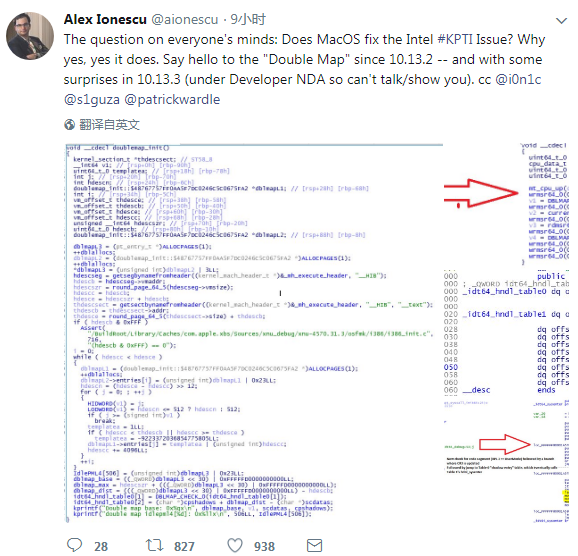
Task: Open the doublemap_init code screenshot
Action: point(254,333)
